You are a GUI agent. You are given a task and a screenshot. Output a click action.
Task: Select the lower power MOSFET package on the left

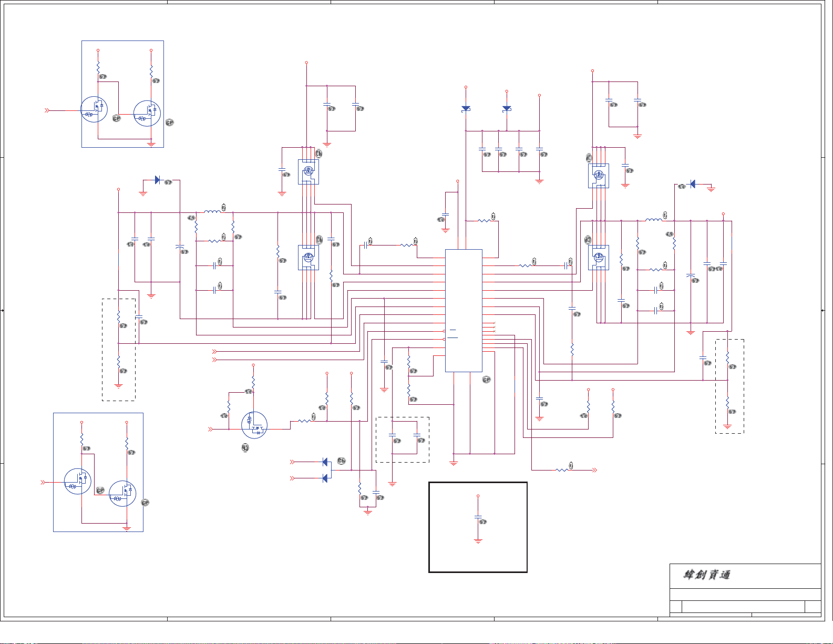(x=308, y=258)
